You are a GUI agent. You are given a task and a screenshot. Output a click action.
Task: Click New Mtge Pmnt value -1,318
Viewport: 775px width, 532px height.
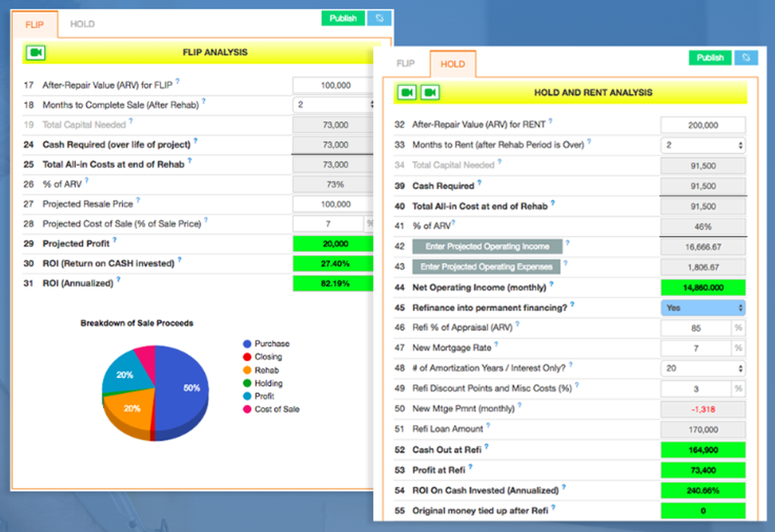click(x=703, y=409)
